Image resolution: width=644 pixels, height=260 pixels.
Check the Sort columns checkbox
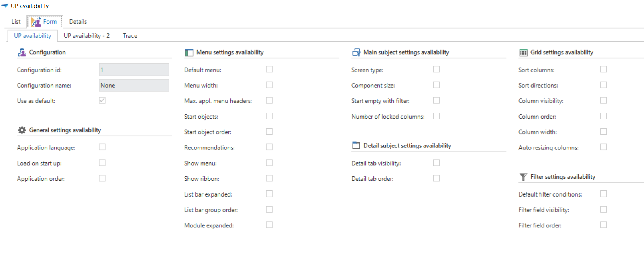(x=603, y=70)
